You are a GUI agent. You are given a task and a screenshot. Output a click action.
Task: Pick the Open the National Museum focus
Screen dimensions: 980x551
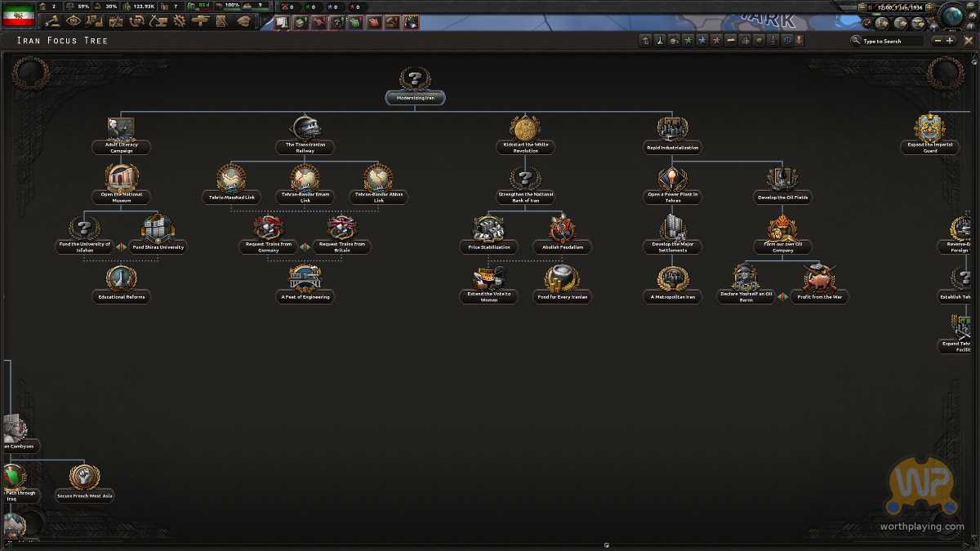click(x=122, y=179)
